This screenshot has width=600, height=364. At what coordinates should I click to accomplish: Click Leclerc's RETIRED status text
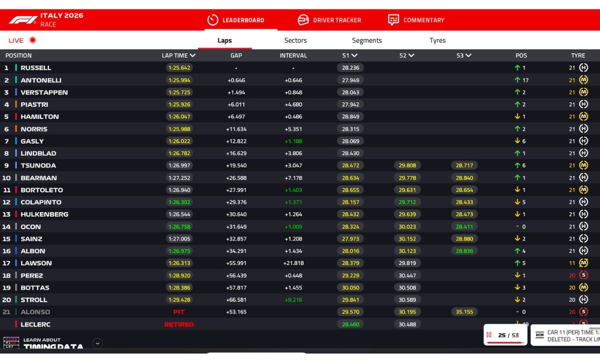[x=179, y=324]
